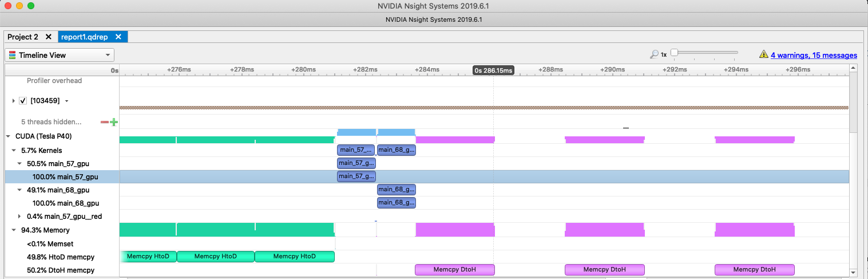Uncheck the [103459] process checkbox

(23, 101)
